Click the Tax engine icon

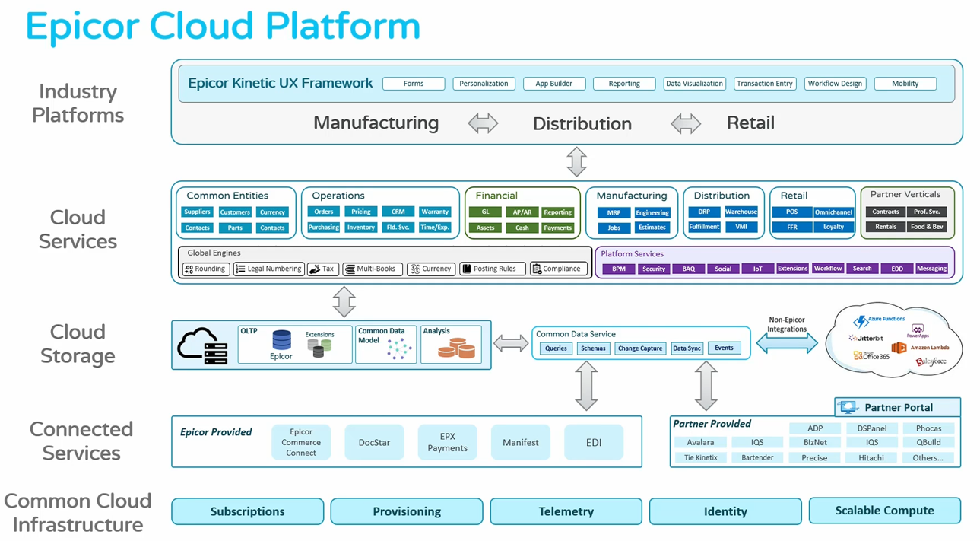[314, 269]
